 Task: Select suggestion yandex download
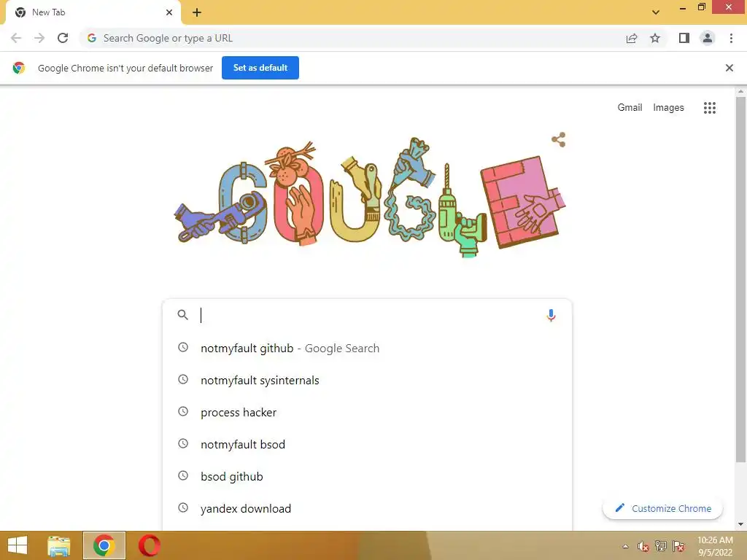pos(367,508)
